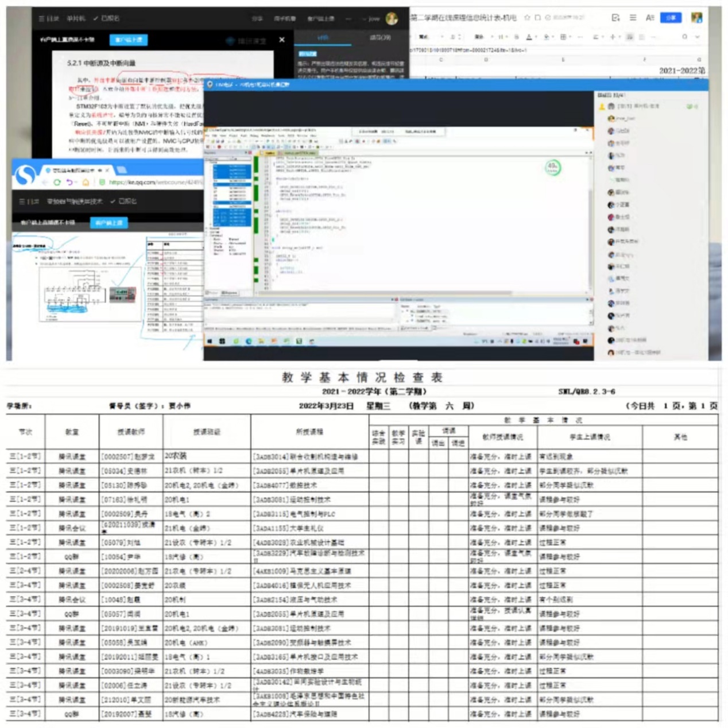This screenshot has height=728, width=728.
Task: Click the user avatar in course header
Action: point(392,18)
